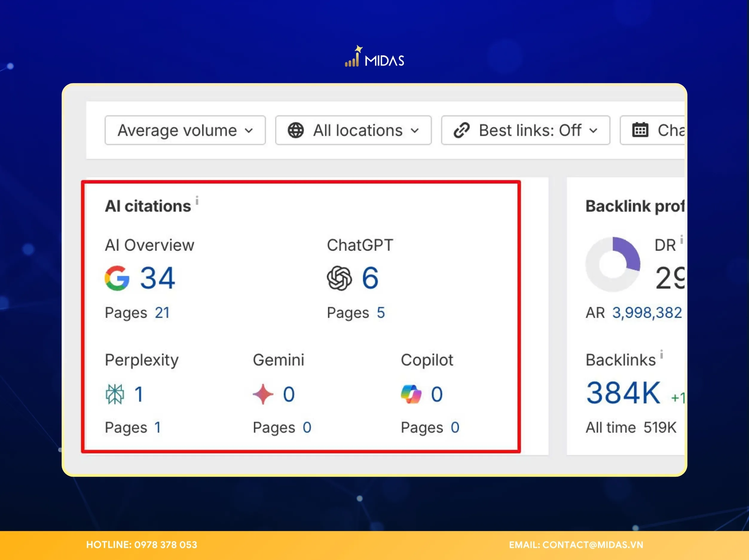749x560 pixels.
Task: Click the Google G icon under AI Overview
Action: click(x=117, y=278)
